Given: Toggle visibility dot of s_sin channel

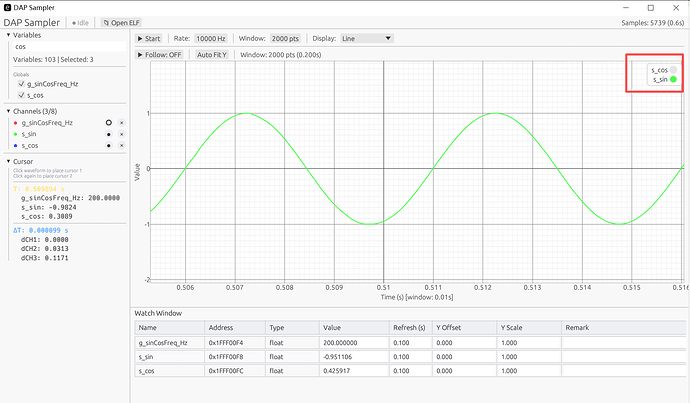Looking at the screenshot, I should (x=109, y=134).
